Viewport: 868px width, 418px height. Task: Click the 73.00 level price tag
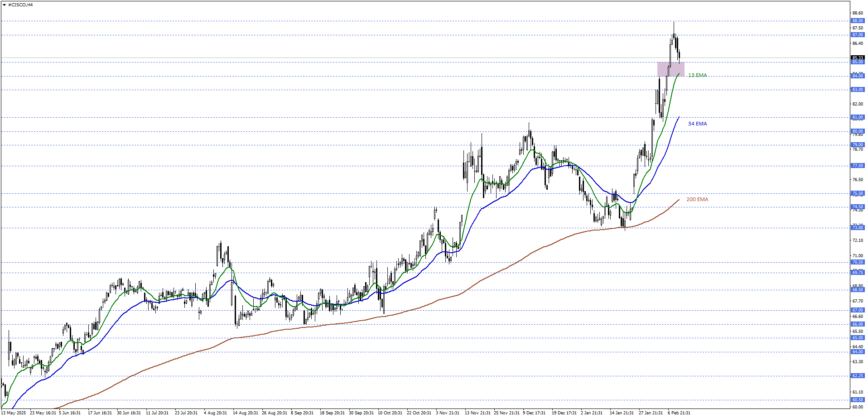858,228
